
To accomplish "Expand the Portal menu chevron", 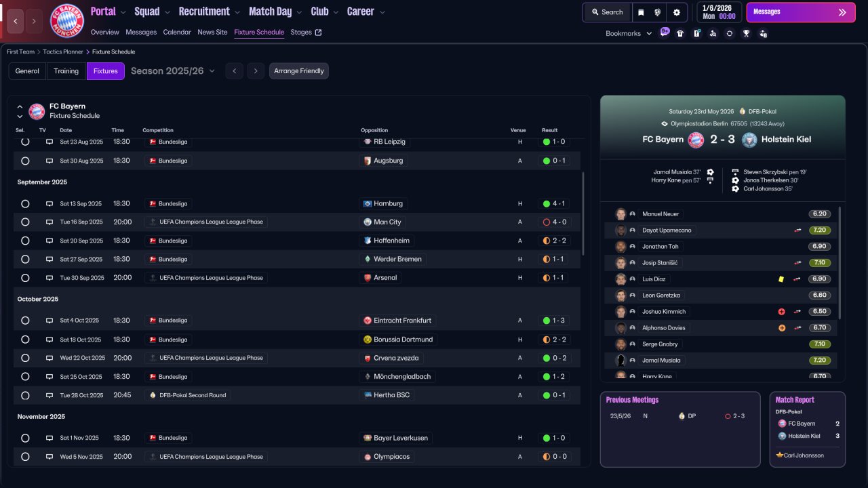I will pos(123,12).
